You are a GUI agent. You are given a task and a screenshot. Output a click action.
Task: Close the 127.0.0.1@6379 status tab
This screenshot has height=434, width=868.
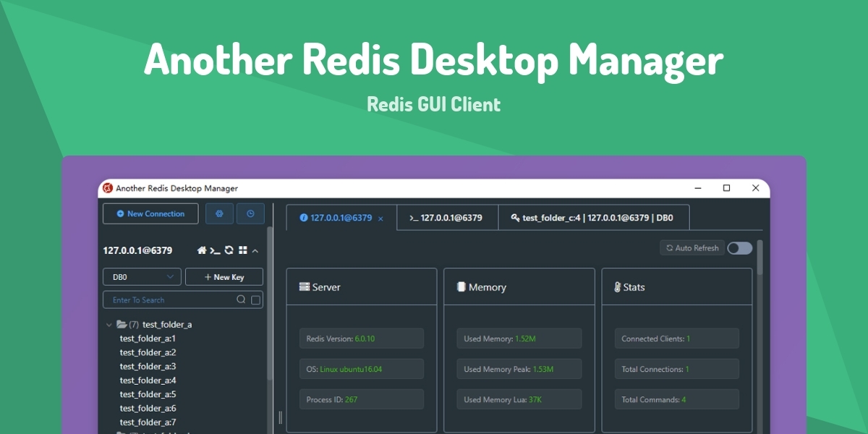pos(381,218)
